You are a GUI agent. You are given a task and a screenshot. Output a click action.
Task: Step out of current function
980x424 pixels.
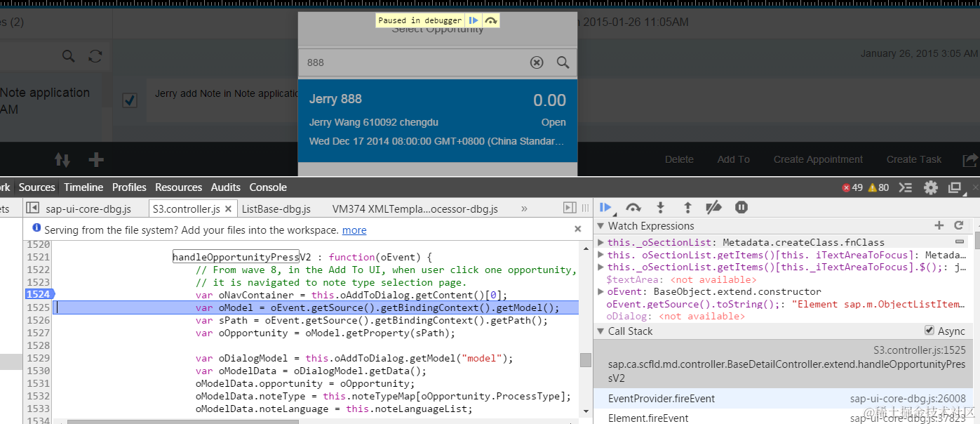[687, 208]
